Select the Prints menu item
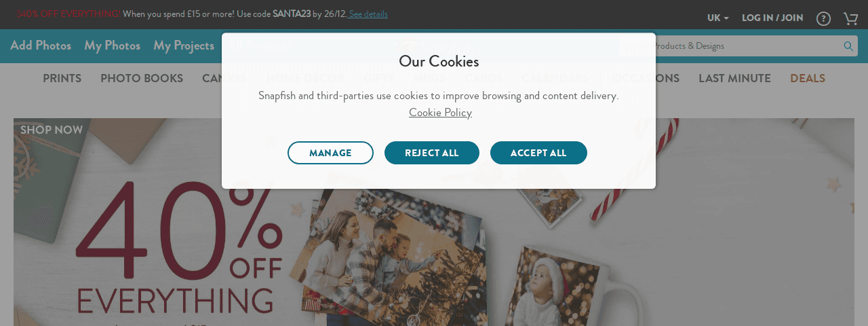 (62, 78)
